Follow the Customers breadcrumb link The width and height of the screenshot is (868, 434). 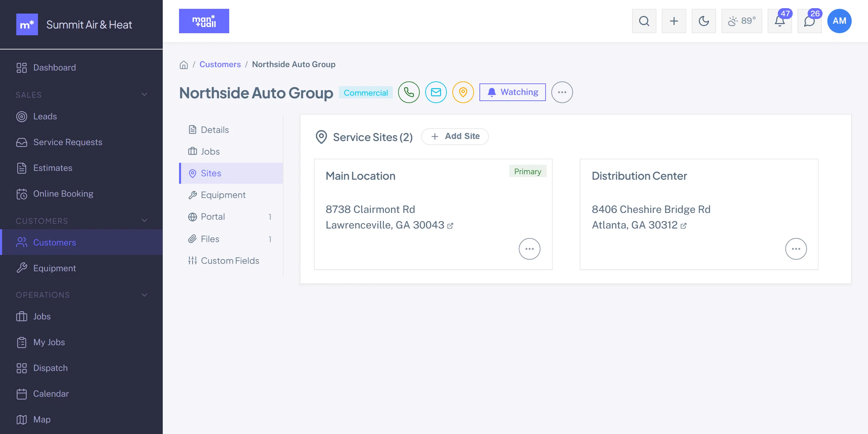220,64
